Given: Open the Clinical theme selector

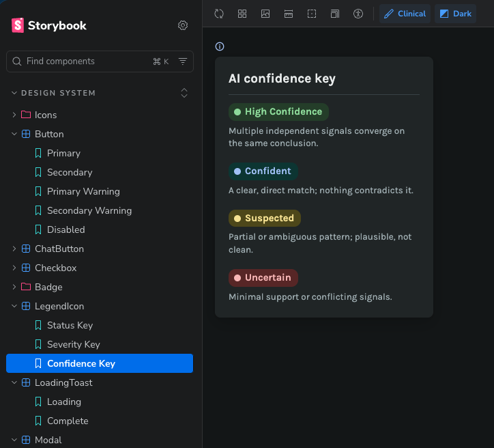Looking at the screenshot, I should pyautogui.click(x=405, y=14).
